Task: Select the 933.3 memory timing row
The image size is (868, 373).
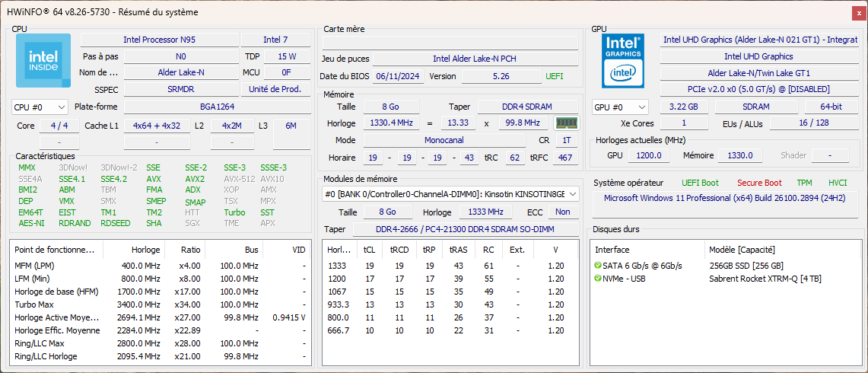Action: (x=450, y=304)
